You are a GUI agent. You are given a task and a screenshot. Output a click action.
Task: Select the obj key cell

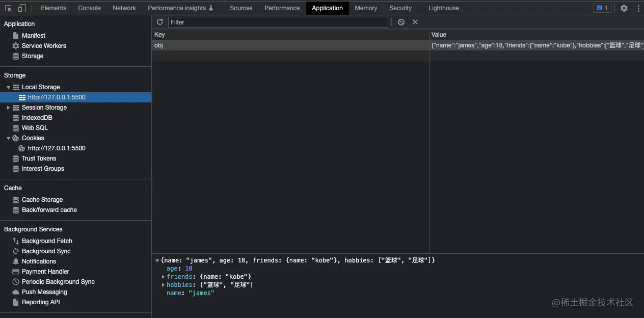[x=290, y=45]
